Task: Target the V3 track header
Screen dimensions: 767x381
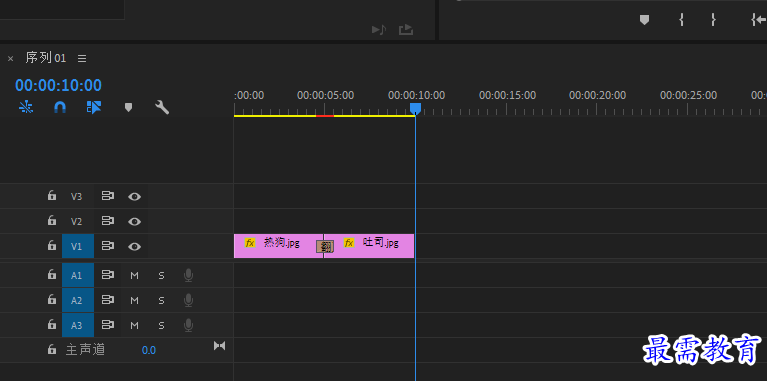Action: click(x=76, y=197)
